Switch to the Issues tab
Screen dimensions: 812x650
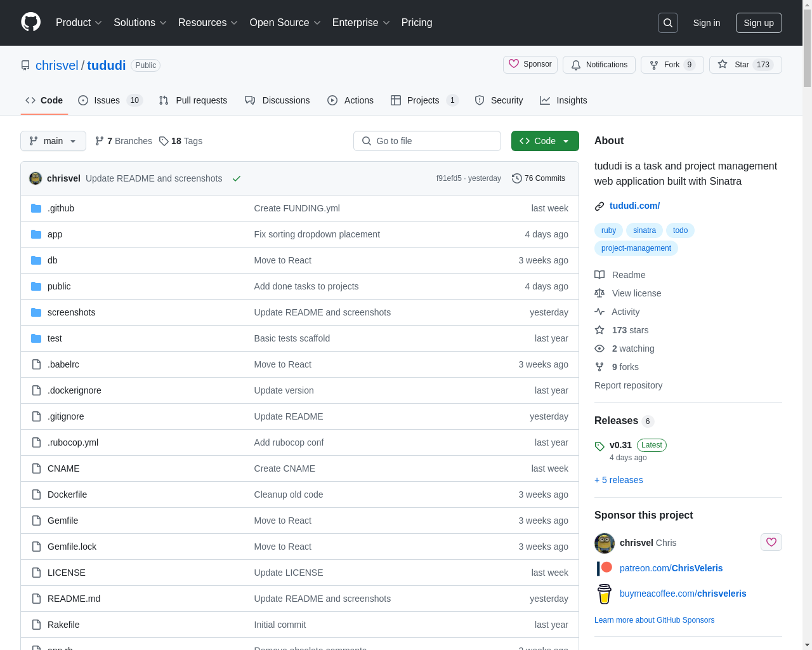point(110,100)
